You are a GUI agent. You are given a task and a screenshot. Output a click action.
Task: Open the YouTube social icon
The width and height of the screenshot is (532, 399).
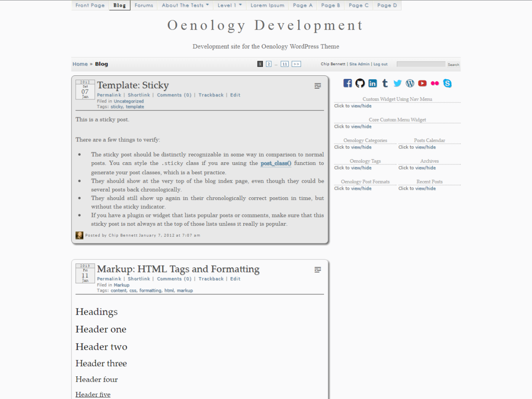click(422, 83)
